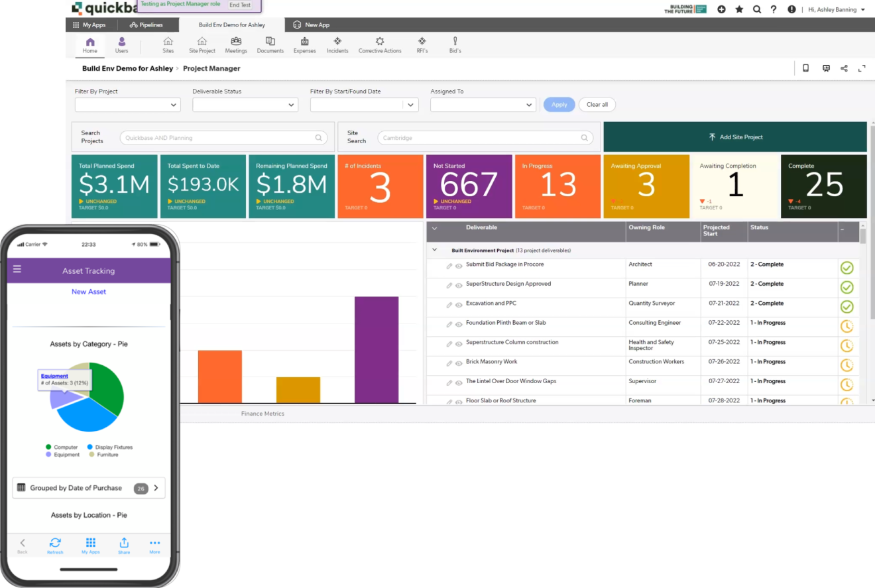Switch to the My Apps tab
This screenshot has height=588, width=875.
[90, 25]
